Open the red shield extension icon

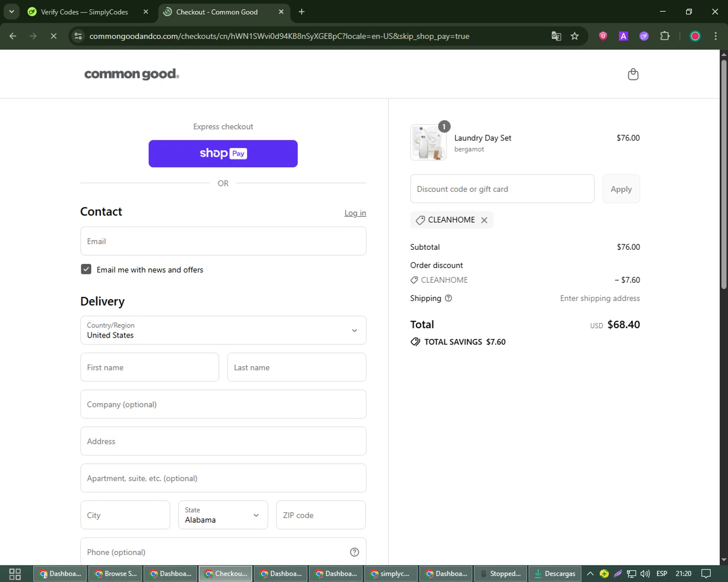point(603,36)
